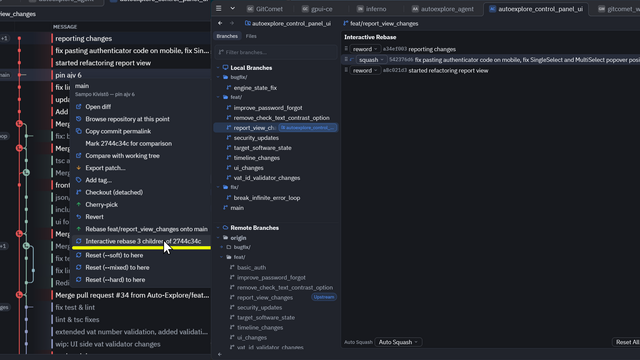Collapse the local fix/ folder
The height and width of the screenshot is (360, 640).
(218, 187)
